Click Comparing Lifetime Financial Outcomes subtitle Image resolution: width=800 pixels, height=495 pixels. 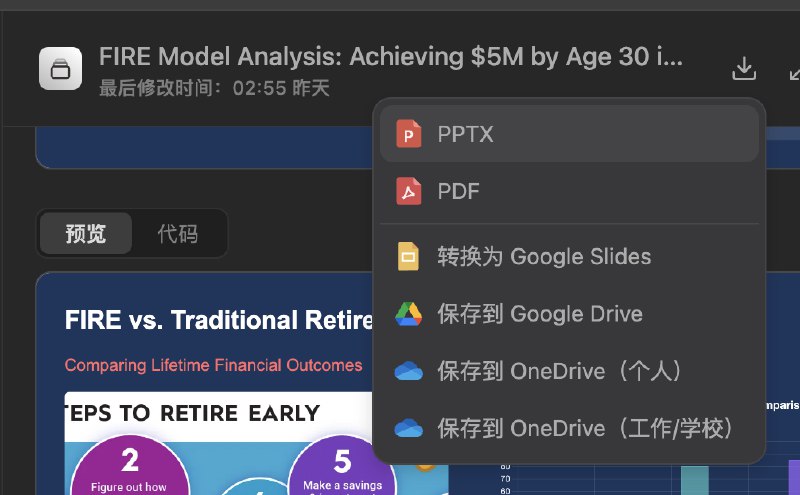(213, 365)
